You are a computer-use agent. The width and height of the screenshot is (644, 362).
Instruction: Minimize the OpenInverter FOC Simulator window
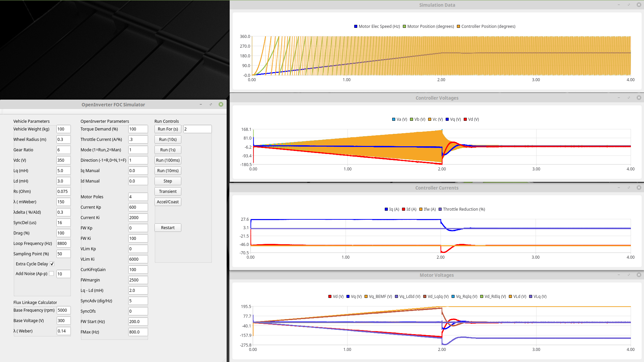click(201, 104)
